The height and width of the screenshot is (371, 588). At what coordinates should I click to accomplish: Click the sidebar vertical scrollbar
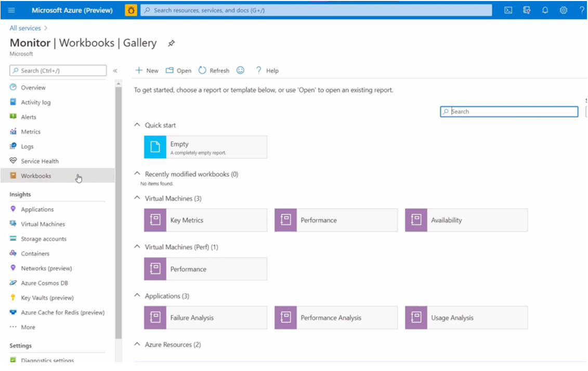pos(119,214)
